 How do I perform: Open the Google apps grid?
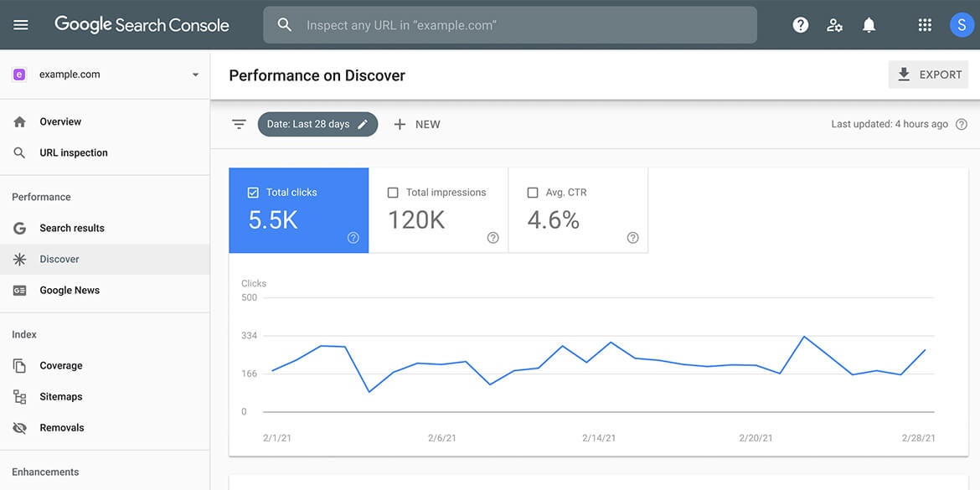(x=925, y=25)
